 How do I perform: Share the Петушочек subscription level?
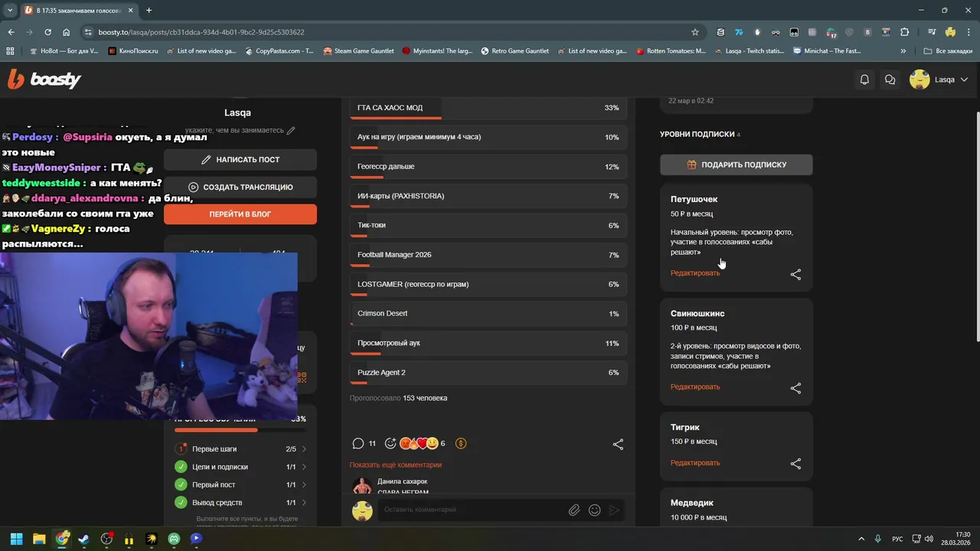[795, 274]
